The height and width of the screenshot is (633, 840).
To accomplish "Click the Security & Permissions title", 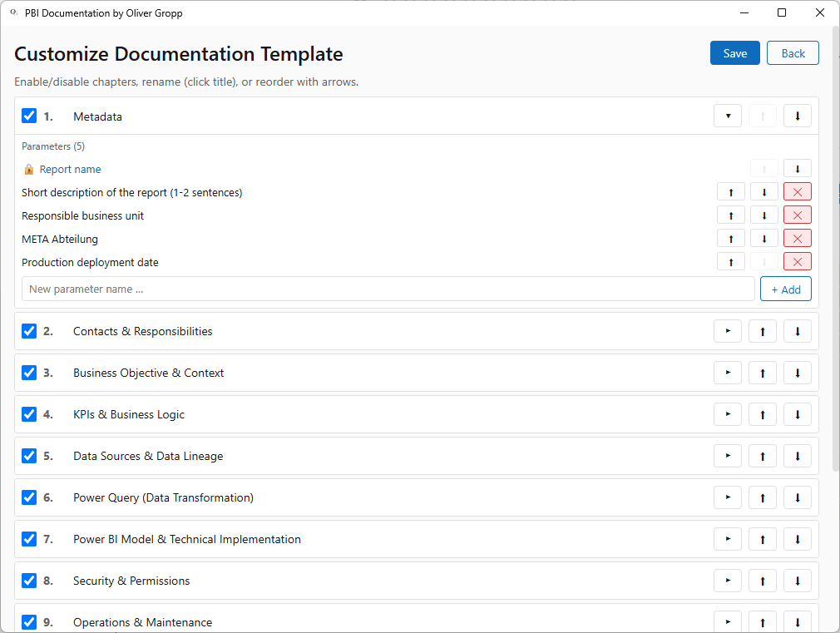I will pos(131,581).
